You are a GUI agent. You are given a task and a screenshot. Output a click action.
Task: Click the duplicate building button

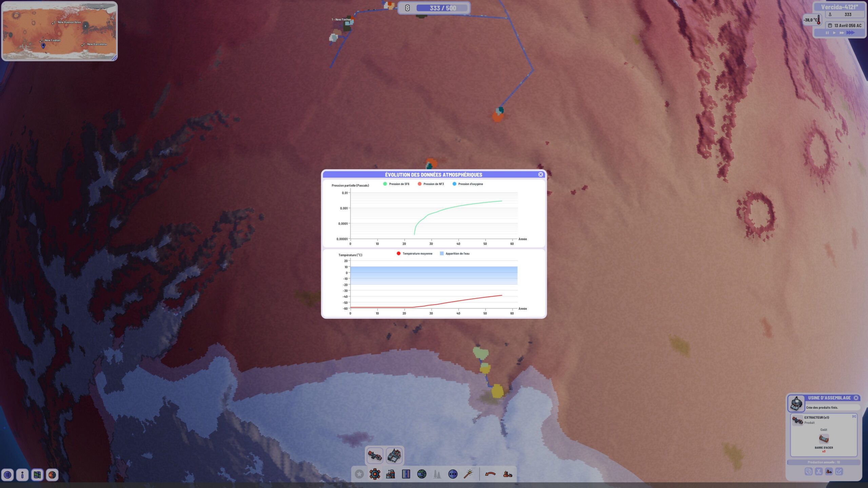click(808, 472)
